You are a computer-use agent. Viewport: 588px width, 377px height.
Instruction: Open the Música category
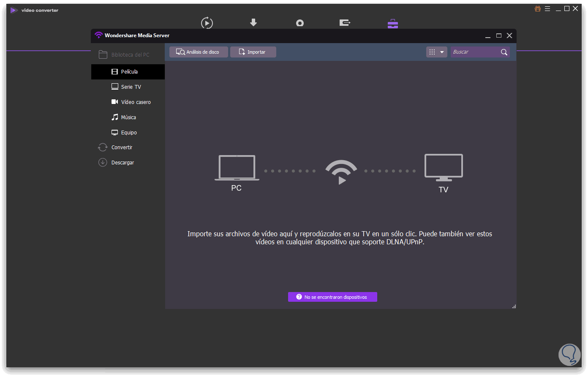[x=128, y=117]
